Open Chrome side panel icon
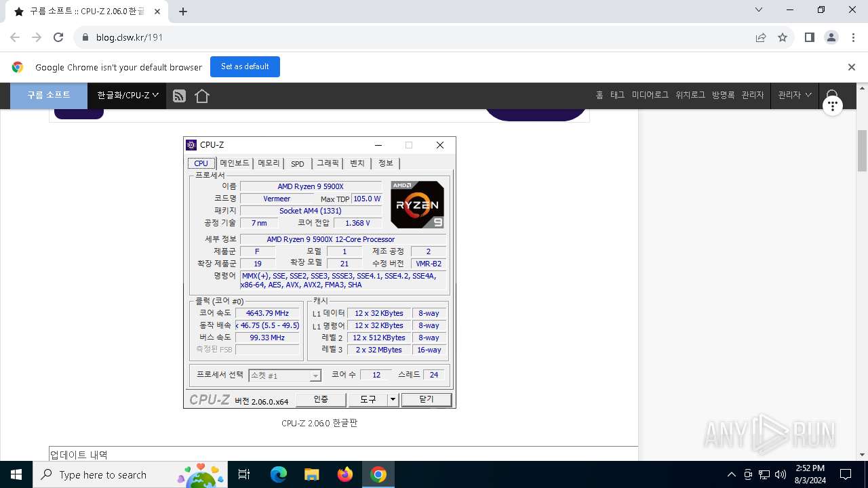This screenshot has height=488, width=868. click(x=809, y=37)
